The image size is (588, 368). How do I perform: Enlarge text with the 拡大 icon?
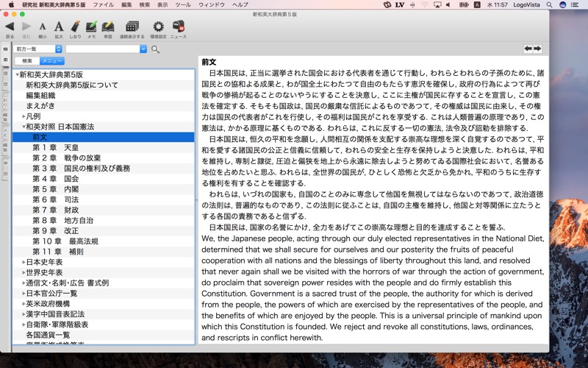(x=59, y=26)
